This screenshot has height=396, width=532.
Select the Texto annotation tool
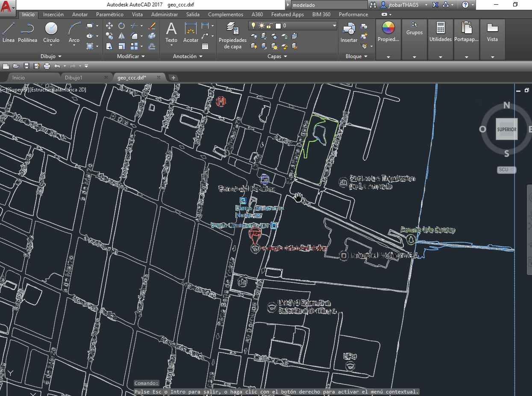(x=171, y=32)
